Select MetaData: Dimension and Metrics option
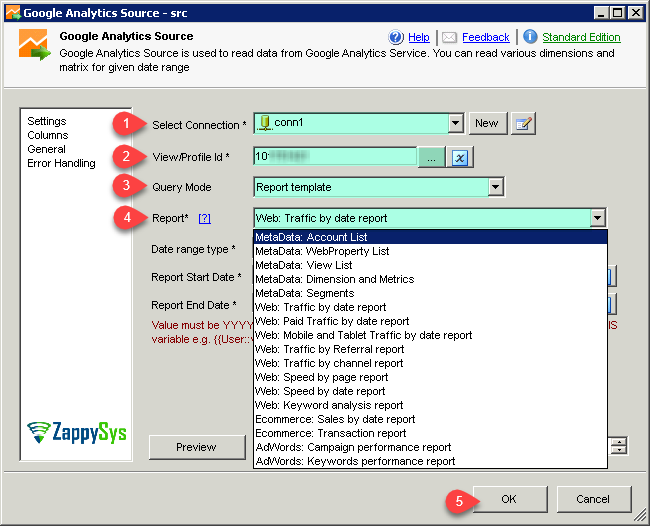Screen dimensions: 650x526 pyautogui.click(x=430, y=279)
